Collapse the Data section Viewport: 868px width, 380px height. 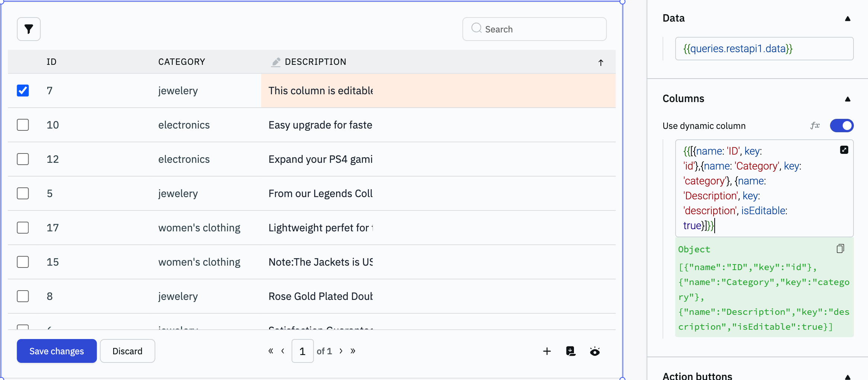848,19
